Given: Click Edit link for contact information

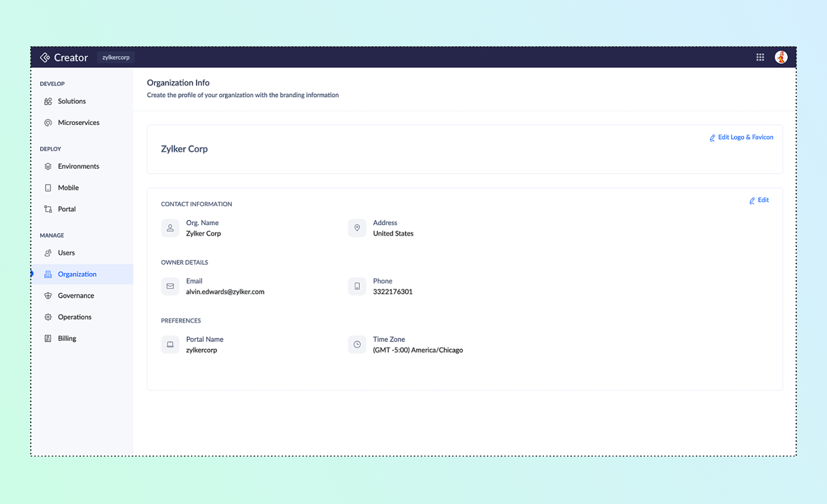Looking at the screenshot, I should click(x=763, y=200).
